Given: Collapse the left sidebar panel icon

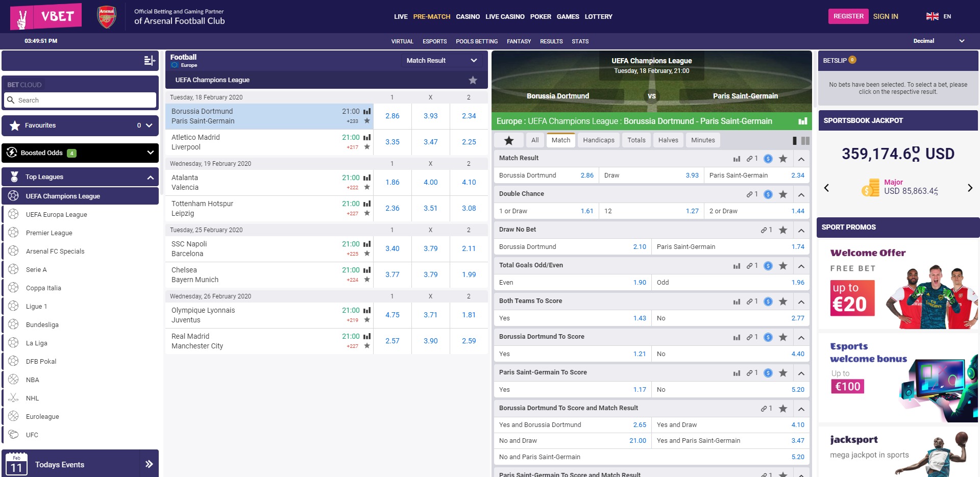Looking at the screenshot, I should [x=150, y=61].
